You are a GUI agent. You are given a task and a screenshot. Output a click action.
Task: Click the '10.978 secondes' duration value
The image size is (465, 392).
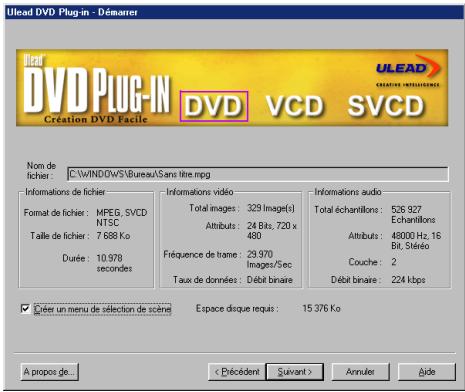114,263
